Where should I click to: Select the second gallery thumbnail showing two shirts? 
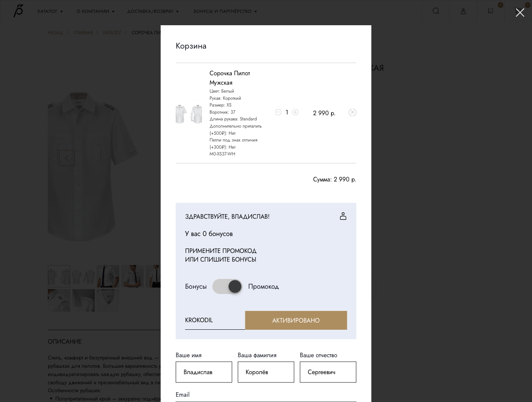[x=84, y=276]
